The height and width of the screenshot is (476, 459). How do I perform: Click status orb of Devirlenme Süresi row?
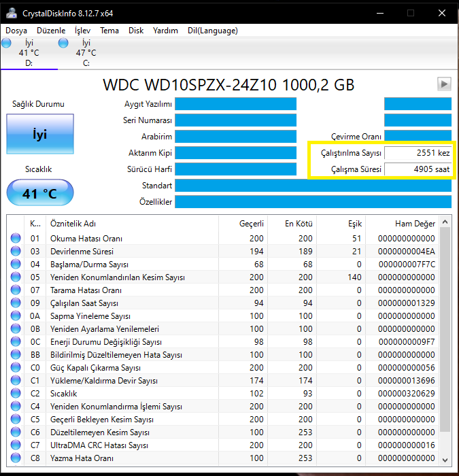pyautogui.click(x=16, y=251)
